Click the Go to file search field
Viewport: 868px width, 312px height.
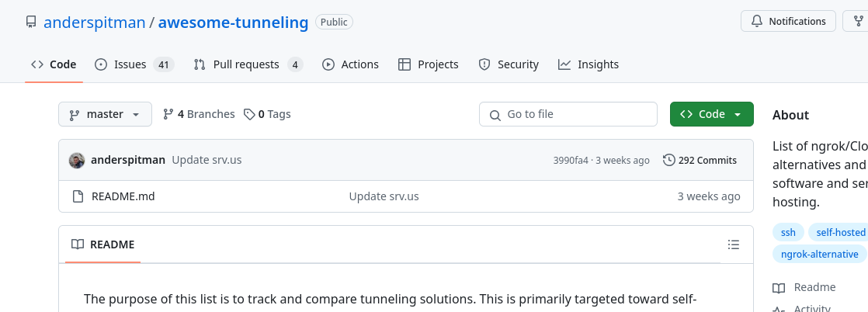[x=568, y=114]
